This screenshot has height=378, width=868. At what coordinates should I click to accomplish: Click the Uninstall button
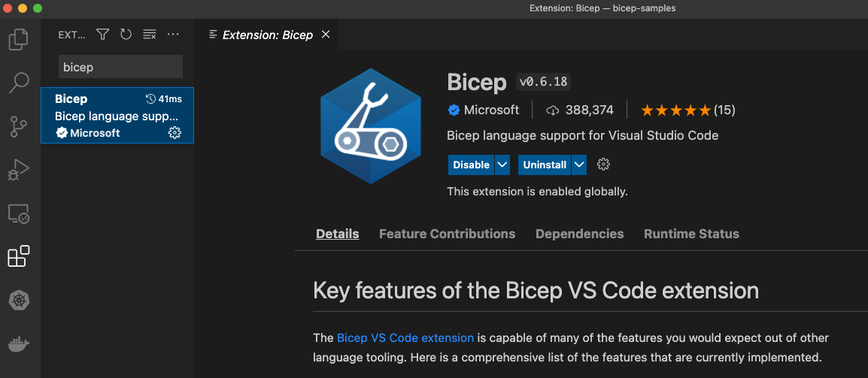coord(545,165)
